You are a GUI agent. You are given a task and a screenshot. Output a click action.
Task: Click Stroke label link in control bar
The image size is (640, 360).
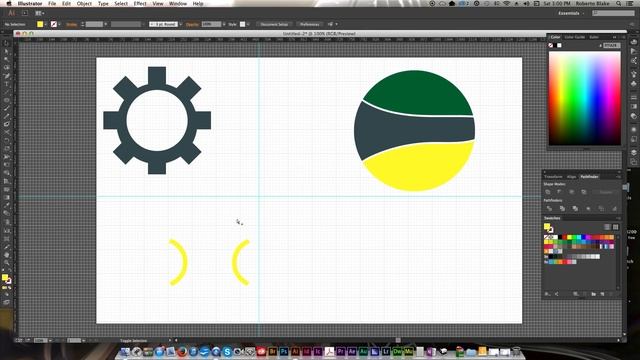point(71,24)
